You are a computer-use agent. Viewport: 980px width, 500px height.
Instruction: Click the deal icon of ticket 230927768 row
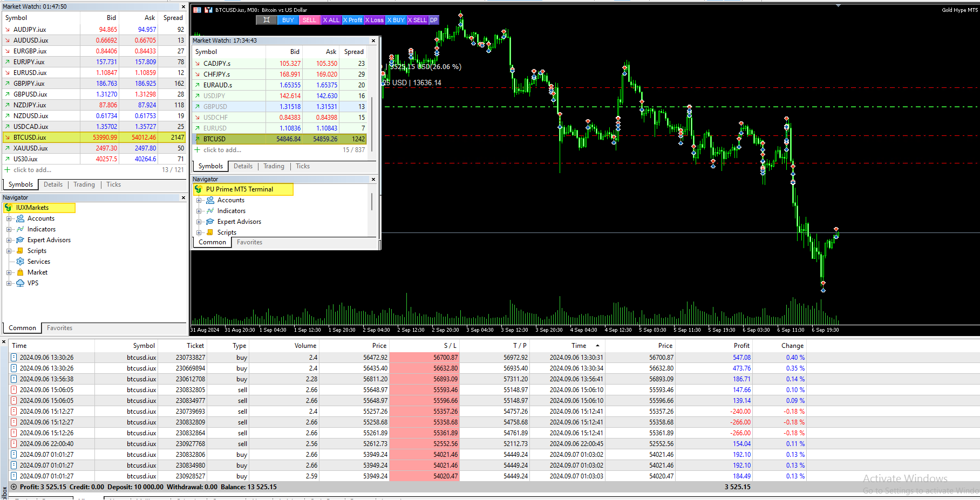(14, 444)
